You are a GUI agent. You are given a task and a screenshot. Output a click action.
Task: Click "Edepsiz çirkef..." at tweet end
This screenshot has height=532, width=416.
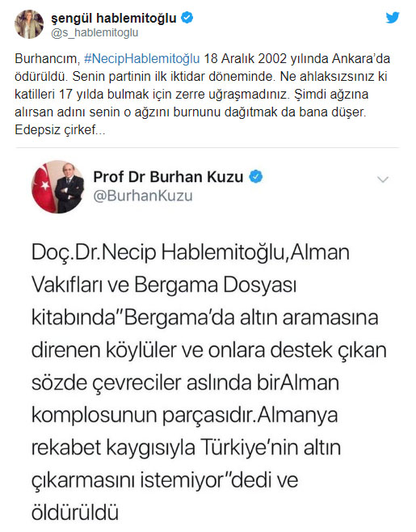[x=60, y=130]
